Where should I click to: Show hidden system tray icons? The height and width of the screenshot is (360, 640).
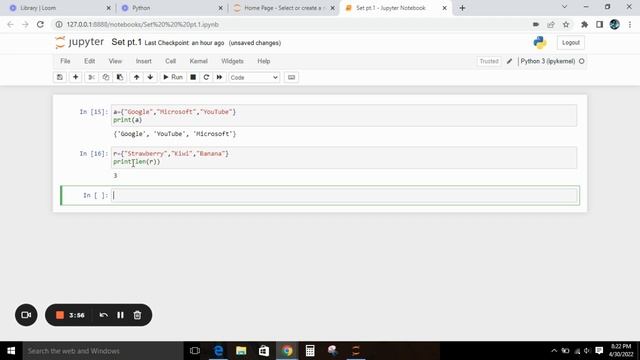[554, 351]
